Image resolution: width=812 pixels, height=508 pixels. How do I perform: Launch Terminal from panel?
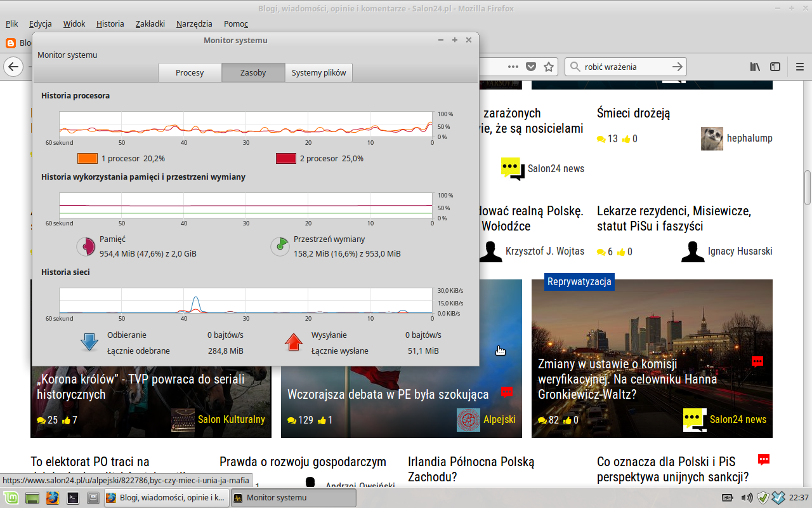(72, 498)
